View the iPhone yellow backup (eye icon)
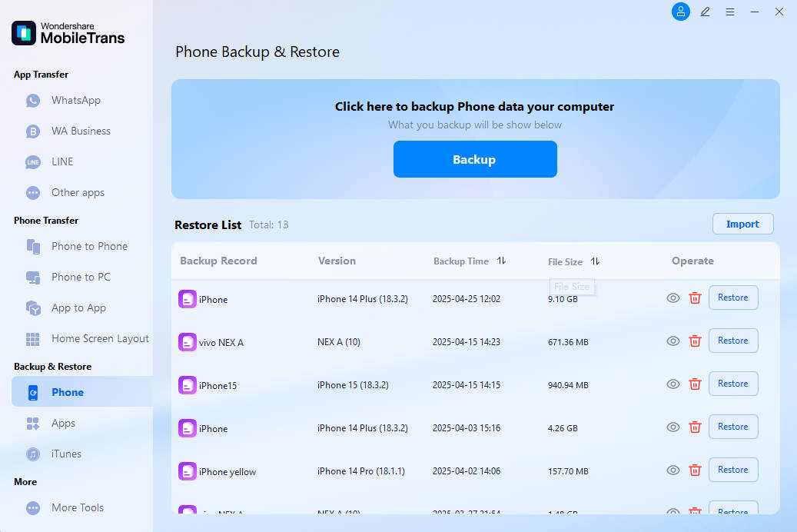 coord(673,470)
